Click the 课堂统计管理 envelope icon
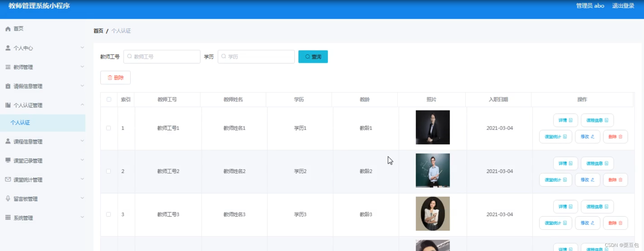This screenshot has height=251, width=644. click(8, 179)
